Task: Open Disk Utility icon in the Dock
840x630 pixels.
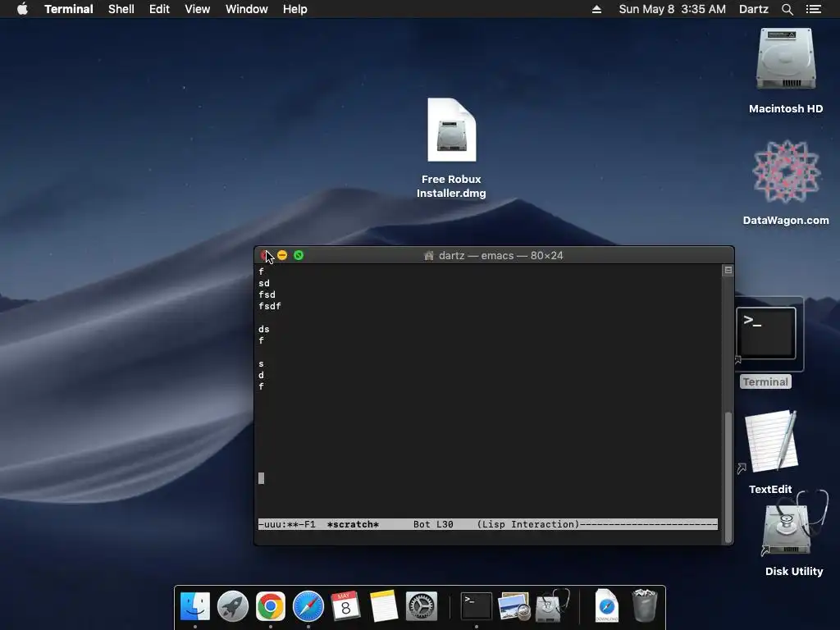Action: click(552, 605)
